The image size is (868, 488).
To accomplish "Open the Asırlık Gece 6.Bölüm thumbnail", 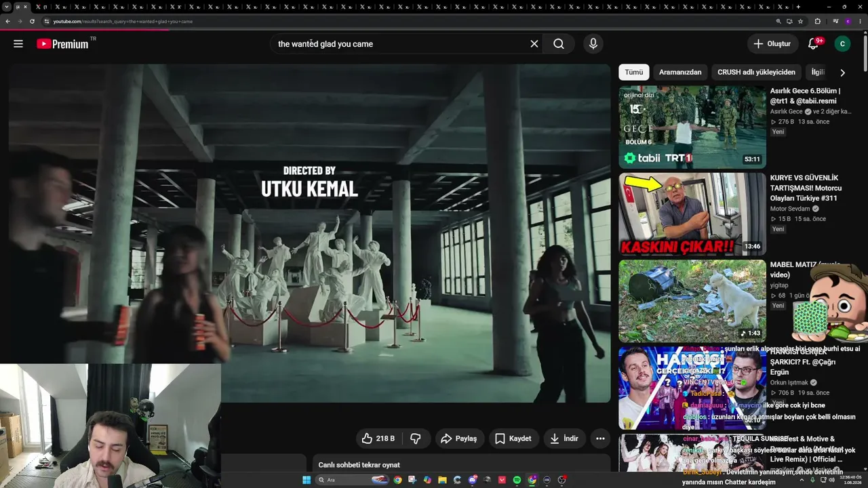I will click(692, 127).
